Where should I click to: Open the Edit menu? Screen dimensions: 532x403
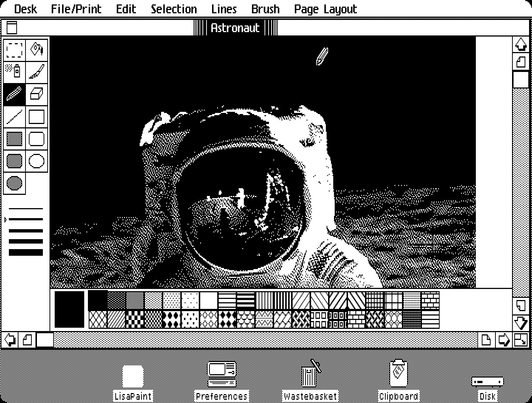click(x=126, y=9)
